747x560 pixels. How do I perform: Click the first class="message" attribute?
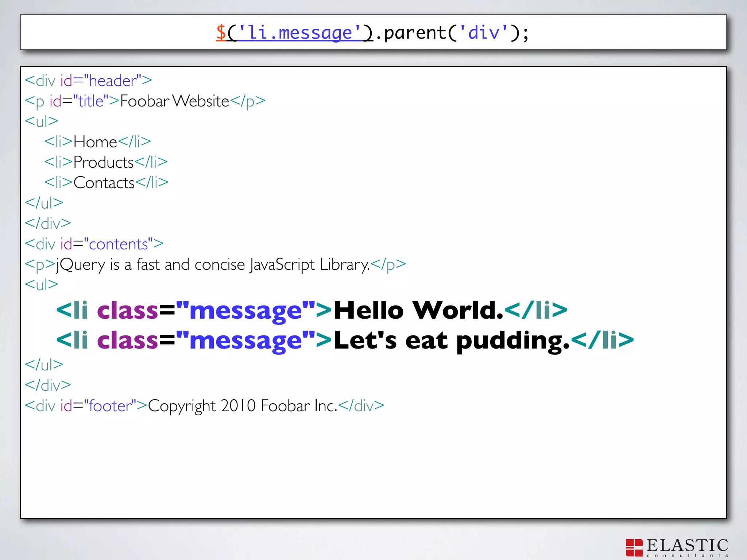[206, 310]
